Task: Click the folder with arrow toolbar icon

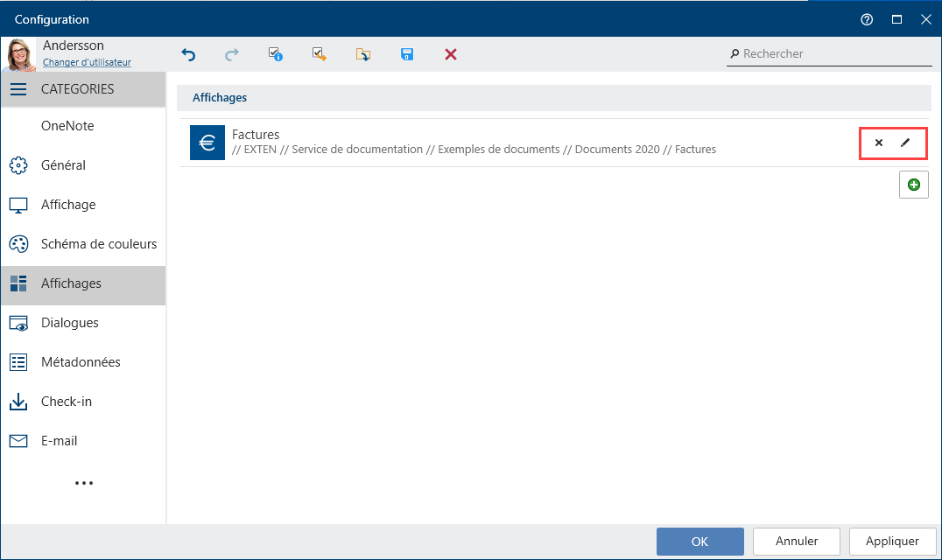Action: coord(362,54)
